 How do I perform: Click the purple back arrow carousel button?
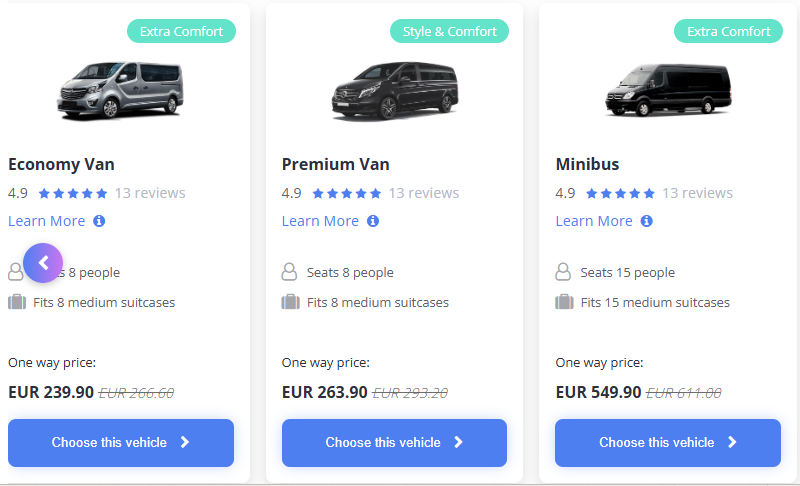(43, 263)
